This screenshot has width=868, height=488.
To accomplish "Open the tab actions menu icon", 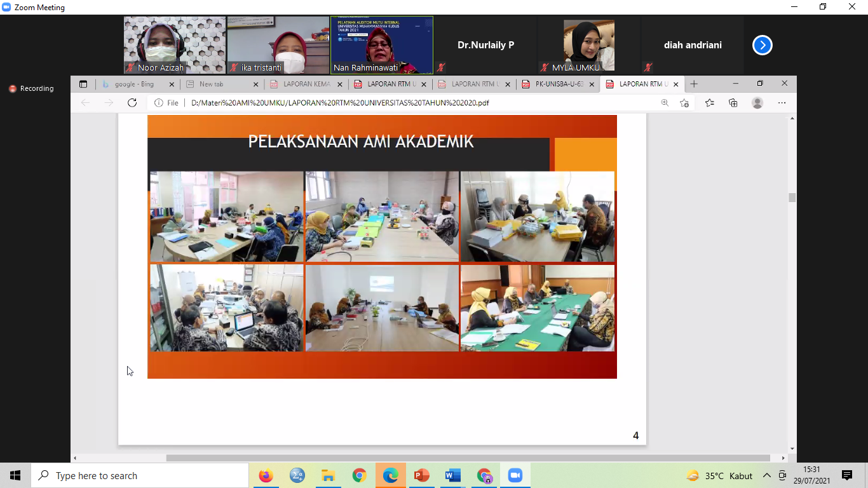I will click(x=83, y=84).
